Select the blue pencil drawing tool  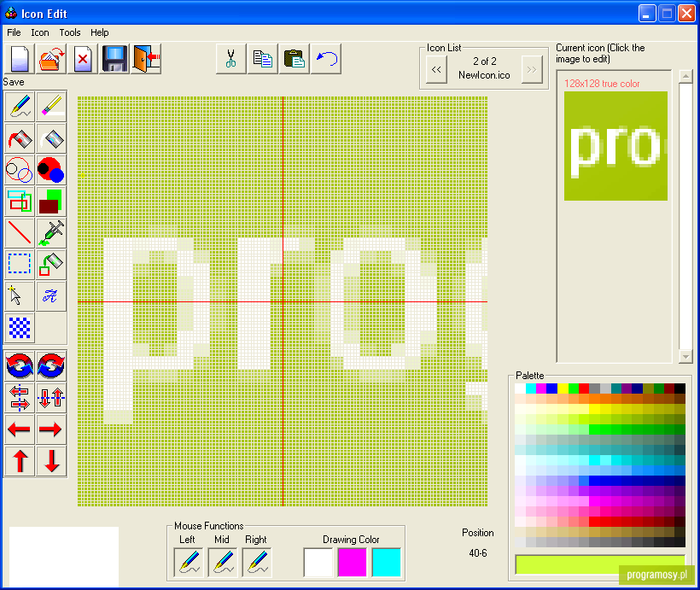click(20, 106)
